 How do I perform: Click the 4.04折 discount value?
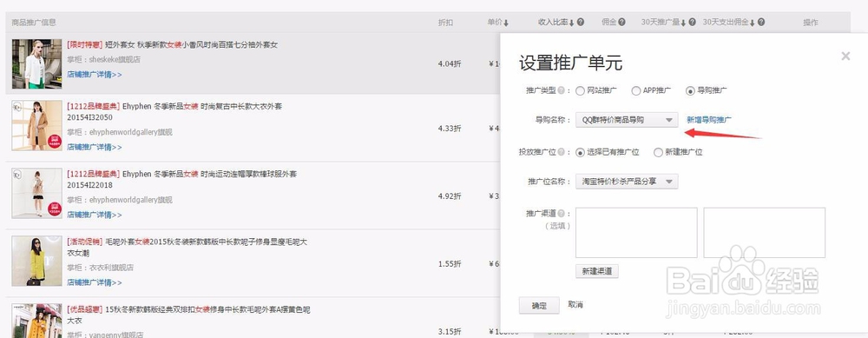pyautogui.click(x=449, y=63)
